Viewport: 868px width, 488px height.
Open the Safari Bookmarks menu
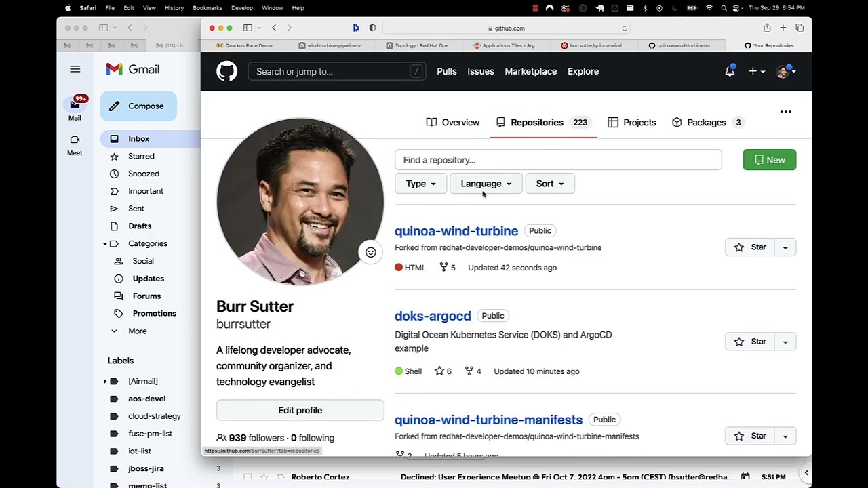point(208,8)
